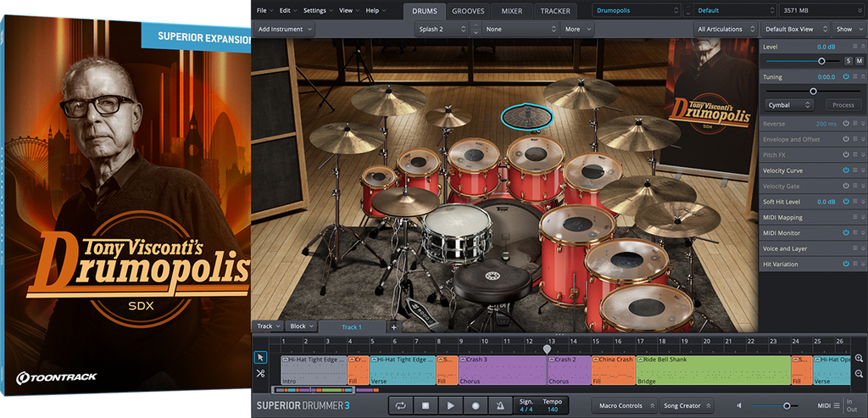868x418 pixels.
Task: Select the Ride Bell Shank bridge block
Action: [x=712, y=371]
